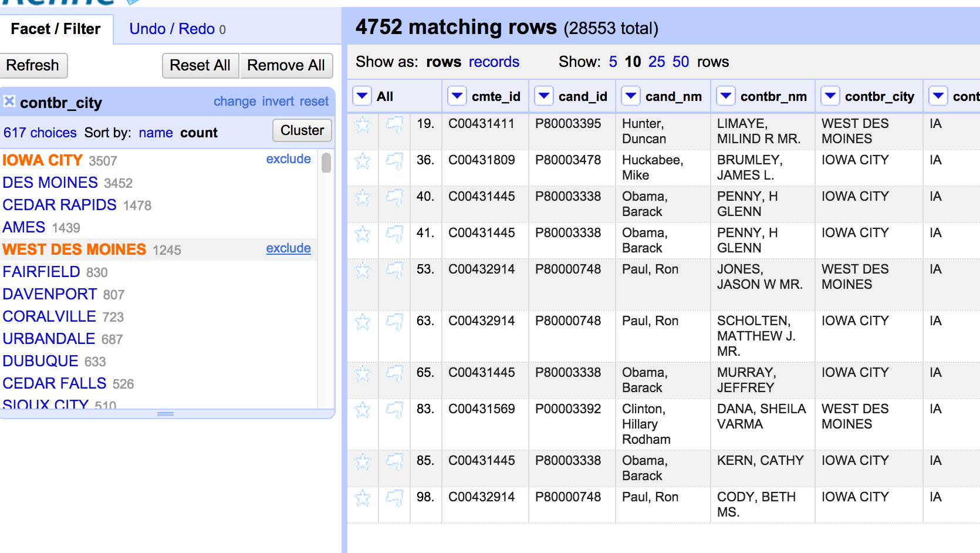Flag row 83 with Clinton, Hillary Rodham
This screenshot has width=980, height=553.
394,410
